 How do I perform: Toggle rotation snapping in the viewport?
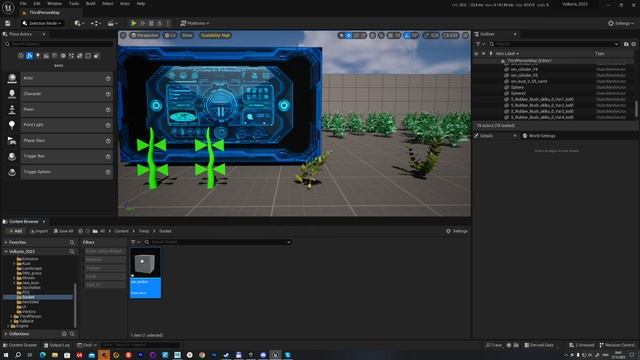(407, 36)
